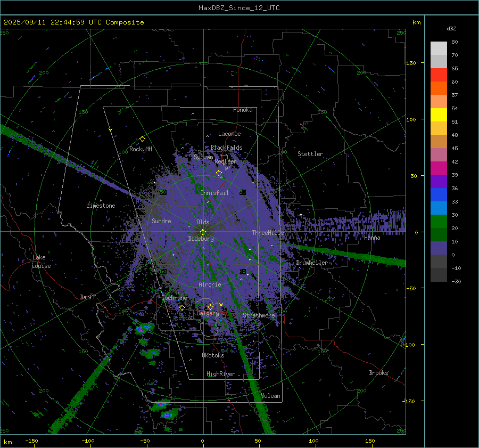Click the ThreeHills label

(268, 233)
